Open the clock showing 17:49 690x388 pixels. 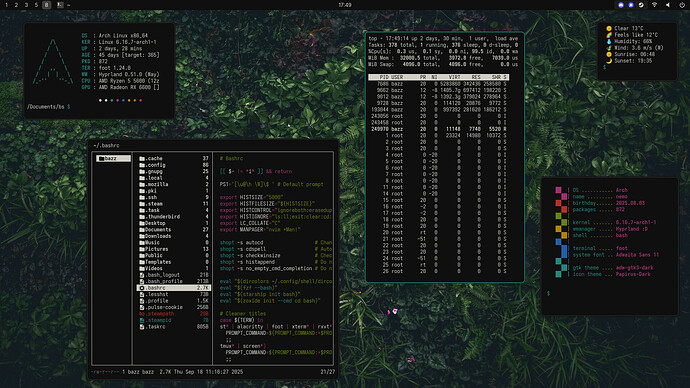point(345,5)
